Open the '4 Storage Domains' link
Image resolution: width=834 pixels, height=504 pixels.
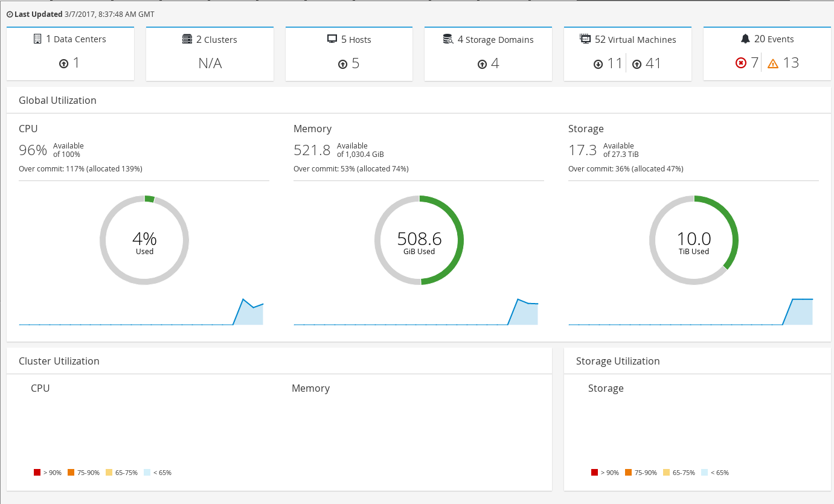coord(495,39)
